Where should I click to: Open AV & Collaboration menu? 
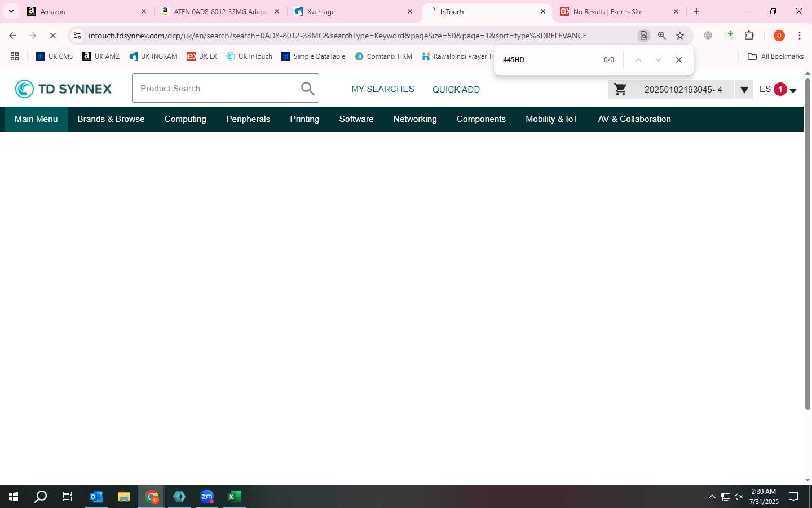tap(634, 119)
